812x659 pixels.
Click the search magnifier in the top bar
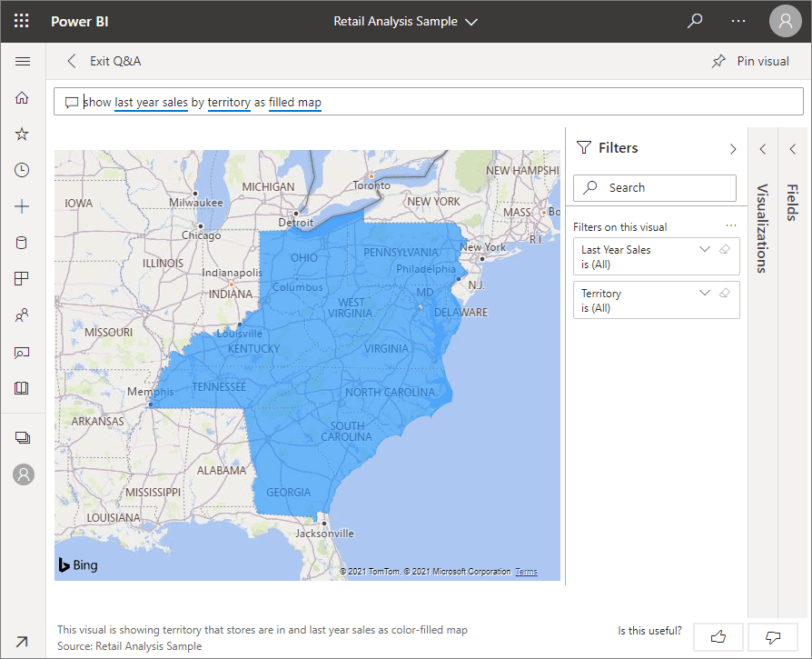click(x=695, y=20)
